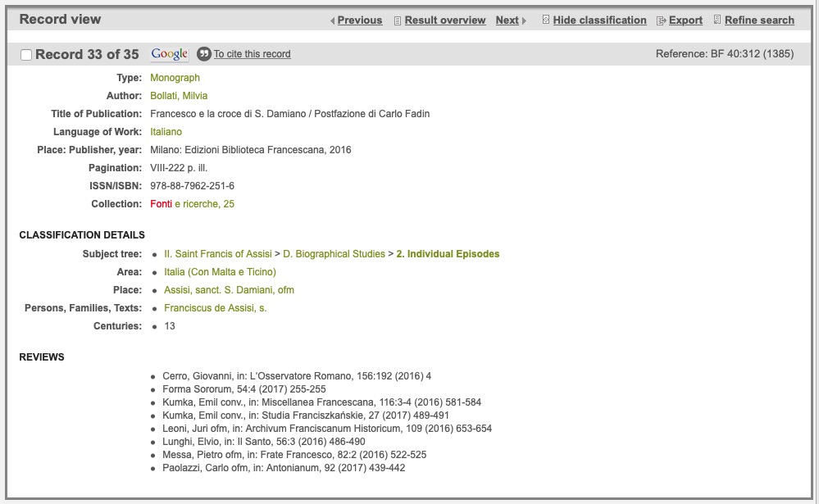Go to the Previous record
The height and width of the screenshot is (504, 819).
point(359,20)
